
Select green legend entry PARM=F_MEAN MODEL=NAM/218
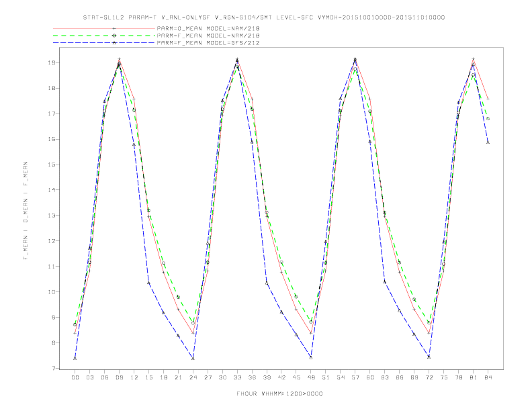[208, 36]
